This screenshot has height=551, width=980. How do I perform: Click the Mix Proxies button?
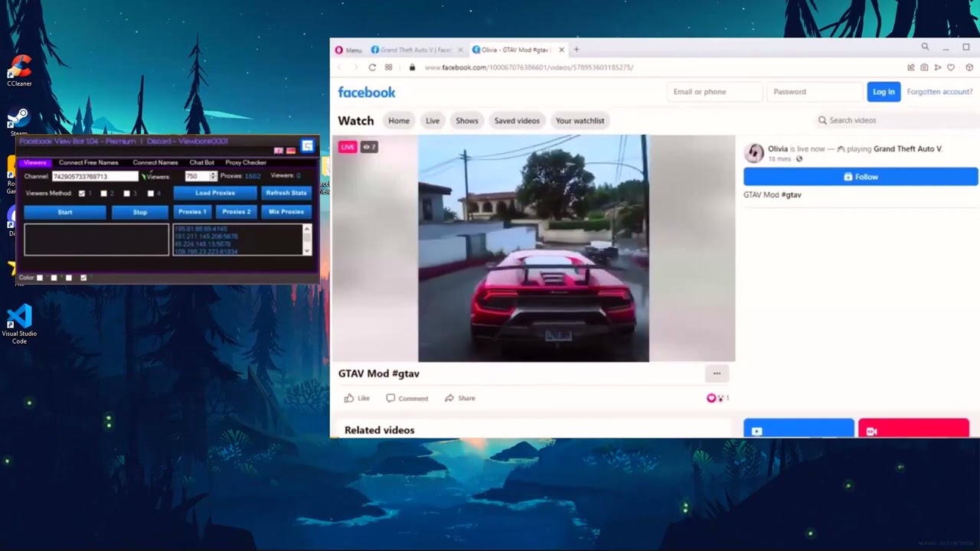click(x=286, y=212)
